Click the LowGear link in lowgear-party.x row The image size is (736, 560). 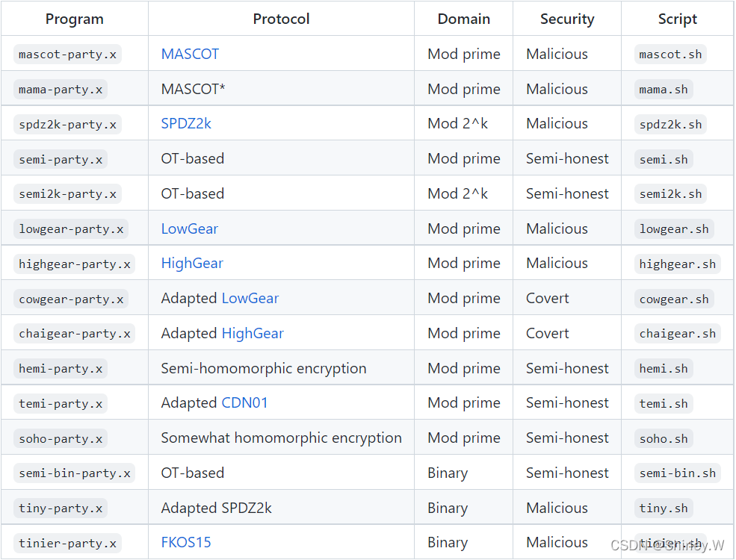pyautogui.click(x=190, y=228)
